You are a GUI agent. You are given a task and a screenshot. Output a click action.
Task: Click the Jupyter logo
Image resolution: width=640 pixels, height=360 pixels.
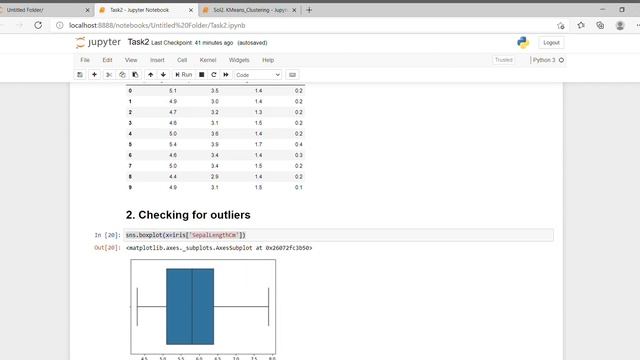98,42
